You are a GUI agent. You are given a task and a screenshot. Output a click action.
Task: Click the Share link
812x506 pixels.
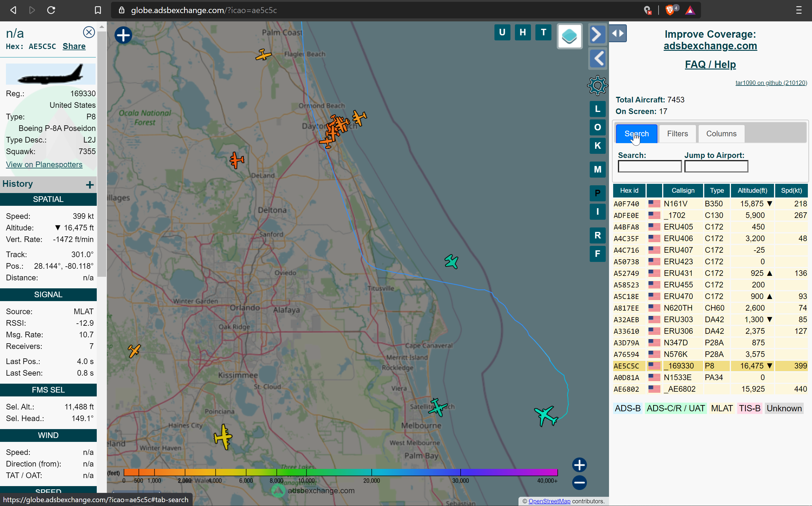(74, 46)
